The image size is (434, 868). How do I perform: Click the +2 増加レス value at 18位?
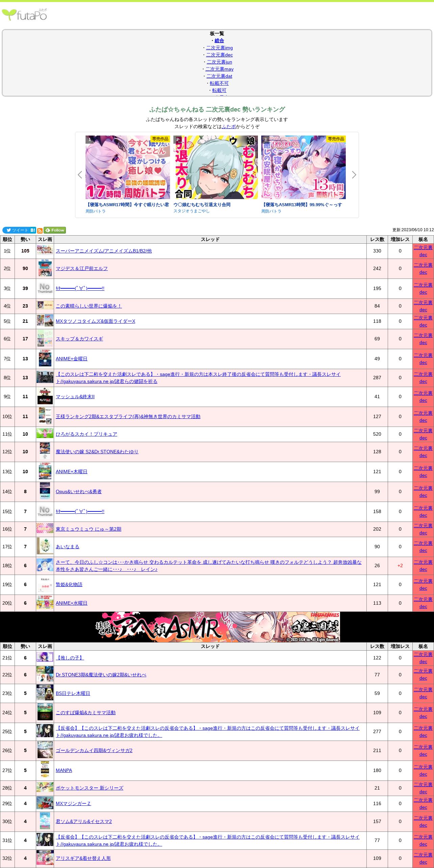point(400,565)
